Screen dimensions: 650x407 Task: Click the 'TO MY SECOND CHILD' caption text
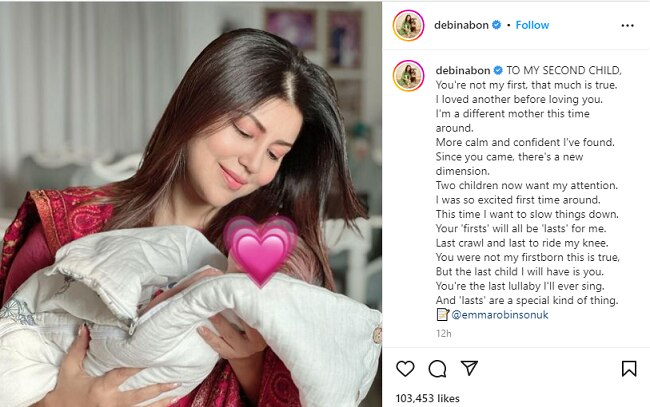click(x=564, y=70)
